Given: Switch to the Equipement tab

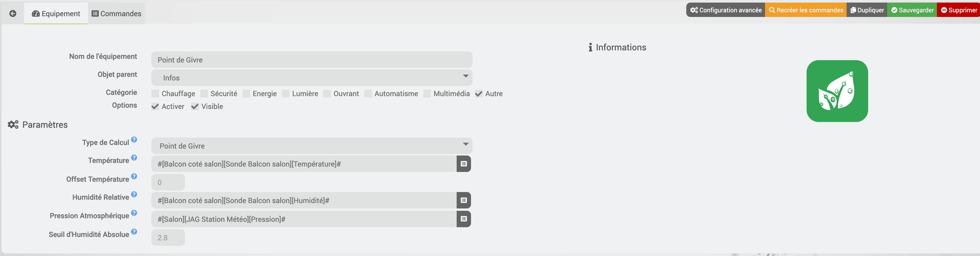Looking at the screenshot, I should [56, 14].
